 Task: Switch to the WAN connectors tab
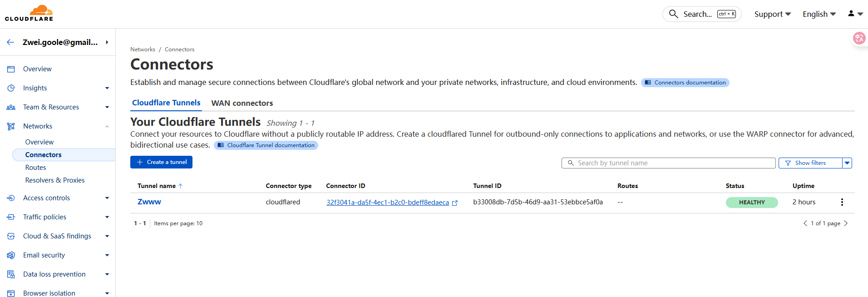tap(242, 103)
